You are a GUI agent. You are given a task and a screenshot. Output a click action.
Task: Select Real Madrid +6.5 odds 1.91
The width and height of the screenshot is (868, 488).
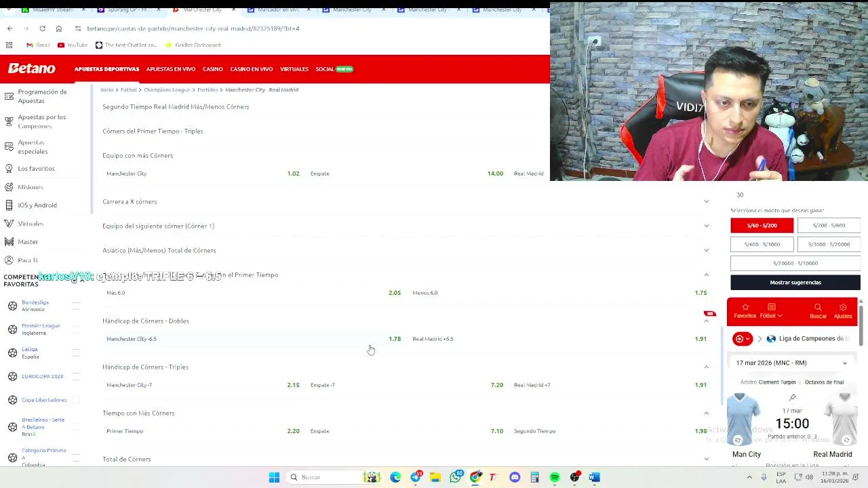coord(559,339)
